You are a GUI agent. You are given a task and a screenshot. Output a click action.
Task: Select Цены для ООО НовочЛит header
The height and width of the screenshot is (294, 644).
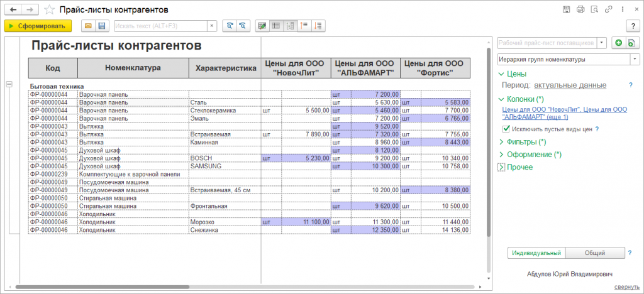click(296, 68)
